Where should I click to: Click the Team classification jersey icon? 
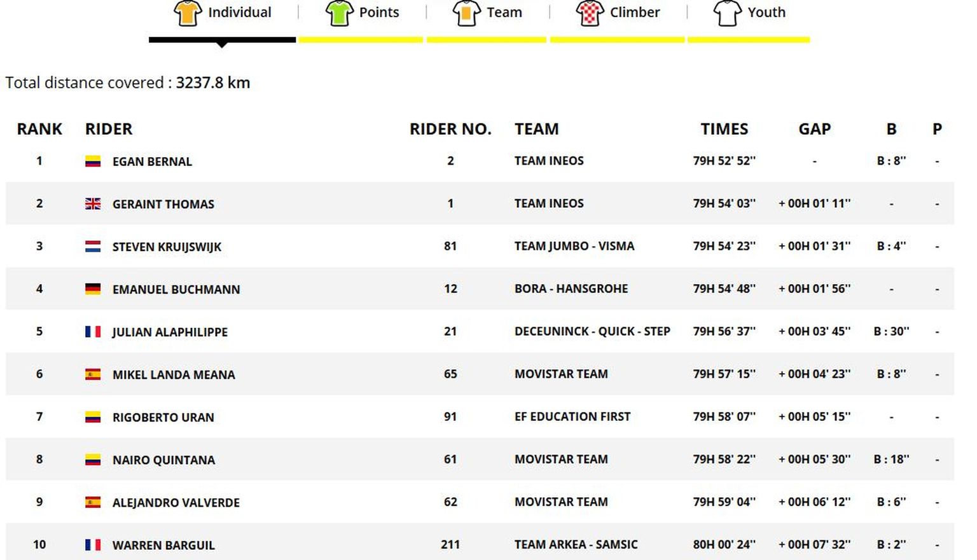(x=466, y=13)
